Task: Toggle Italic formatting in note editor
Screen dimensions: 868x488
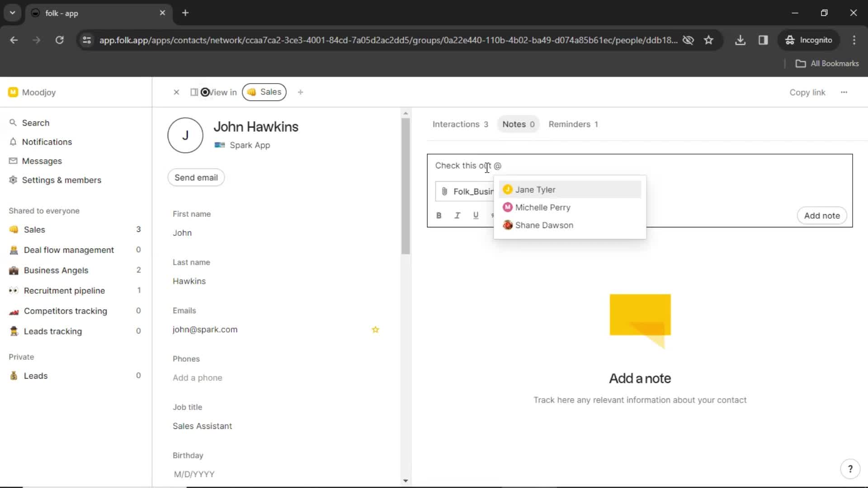Action: click(457, 215)
